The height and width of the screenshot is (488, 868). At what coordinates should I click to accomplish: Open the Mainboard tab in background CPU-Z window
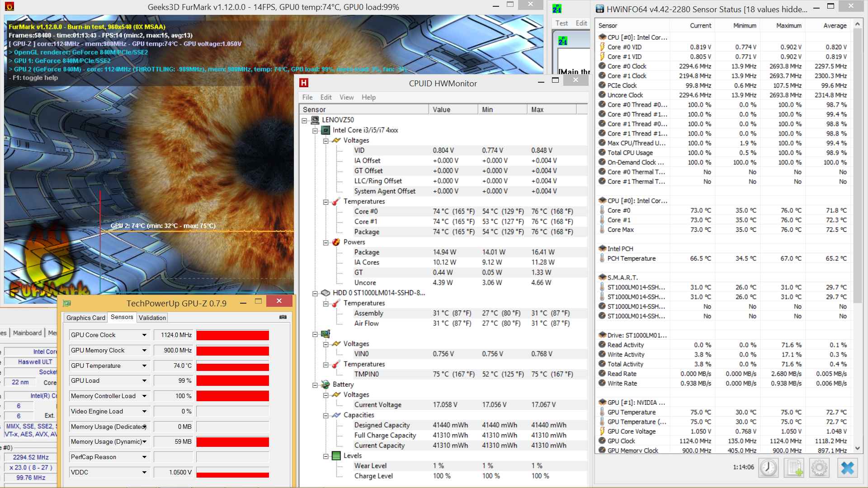click(27, 333)
